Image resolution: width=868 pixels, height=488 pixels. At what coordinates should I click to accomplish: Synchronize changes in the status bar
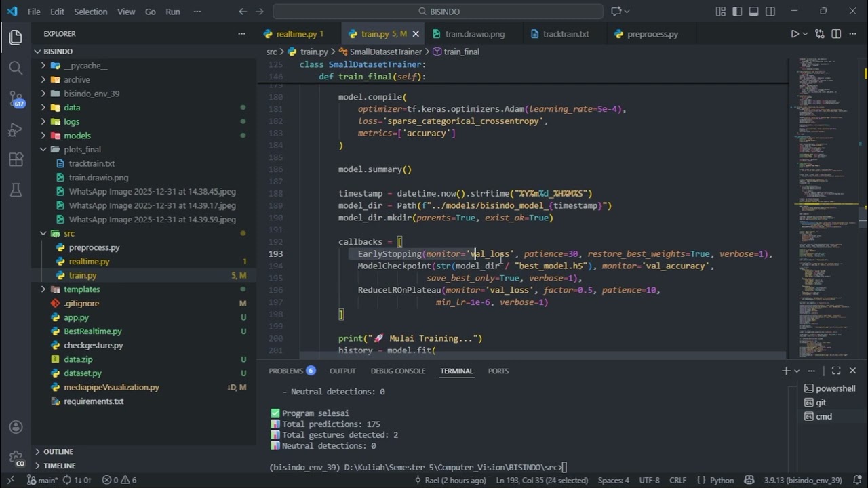point(77,480)
